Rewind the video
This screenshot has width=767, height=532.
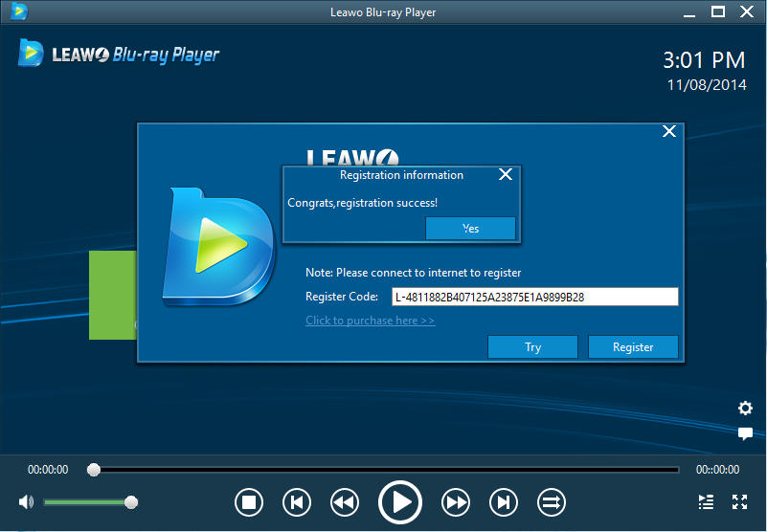point(345,502)
